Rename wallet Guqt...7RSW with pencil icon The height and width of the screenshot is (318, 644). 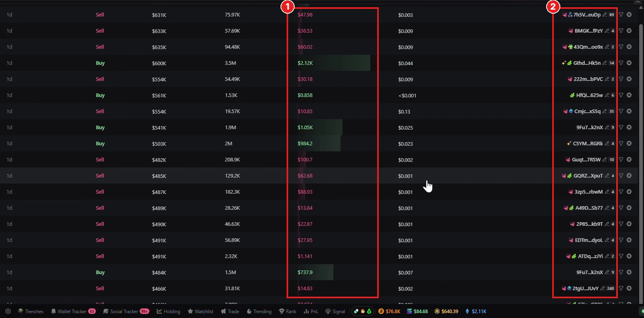coord(605,159)
